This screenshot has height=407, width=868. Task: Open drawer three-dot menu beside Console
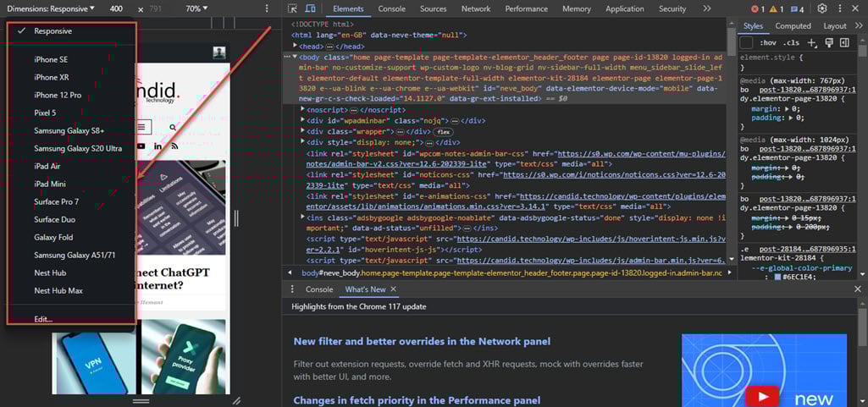[293, 289]
